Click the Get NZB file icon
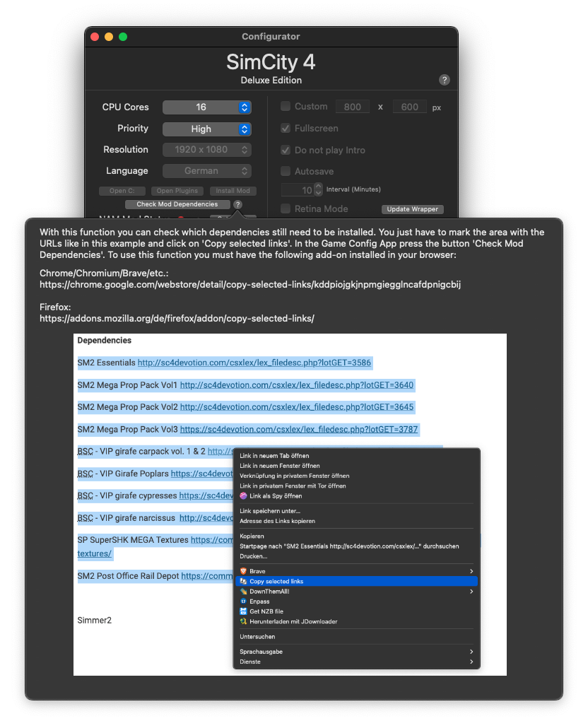Image resolution: width=588 pixels, height=728 pixels. coord(243,611)
